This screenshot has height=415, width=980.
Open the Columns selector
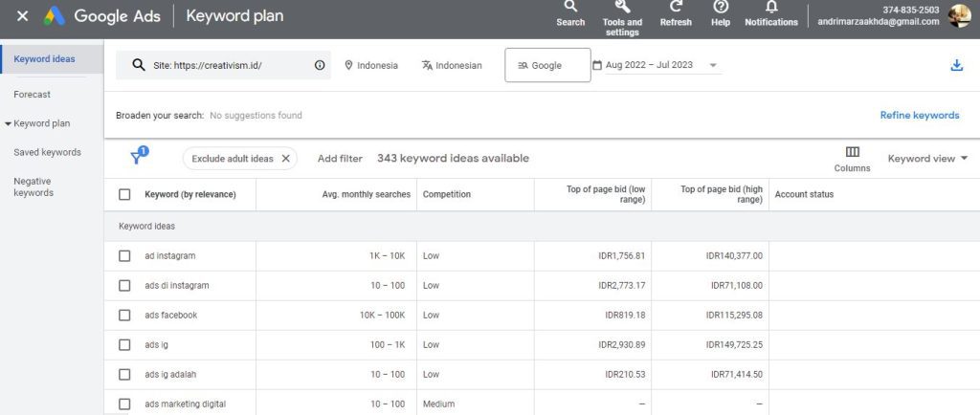[852, 159]
